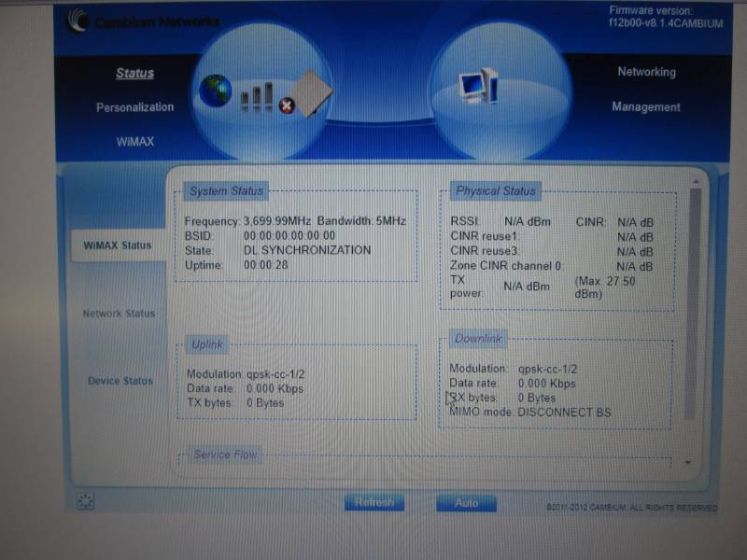Click the System Status heading
This screenshot has width=747, height=560.
pos(226,191)
